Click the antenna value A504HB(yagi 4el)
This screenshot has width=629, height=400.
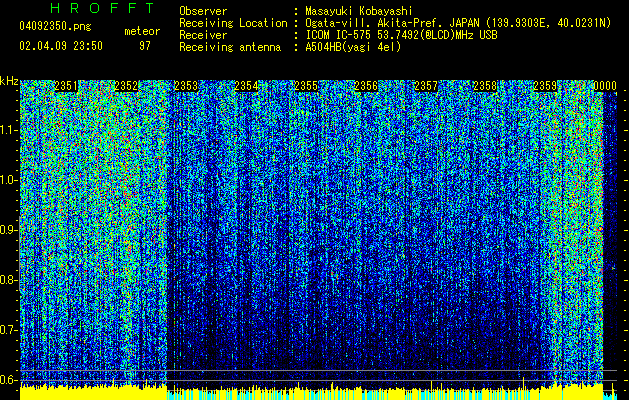pos(353,47)
